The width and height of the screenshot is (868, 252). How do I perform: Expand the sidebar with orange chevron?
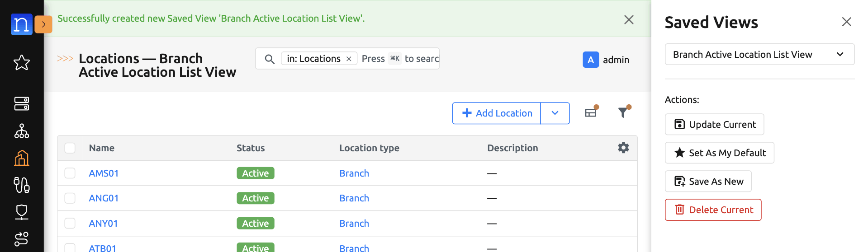(43, 24)
